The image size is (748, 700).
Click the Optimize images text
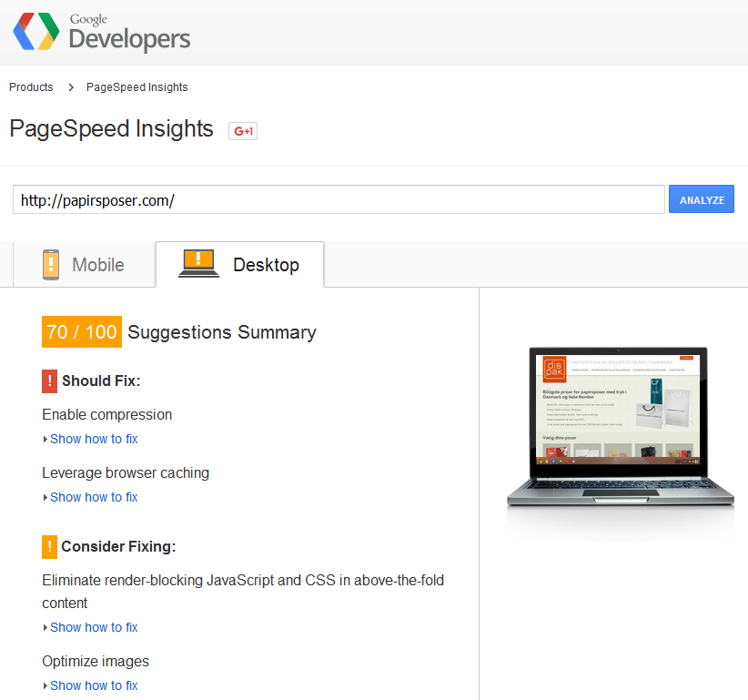pos(96,662)
